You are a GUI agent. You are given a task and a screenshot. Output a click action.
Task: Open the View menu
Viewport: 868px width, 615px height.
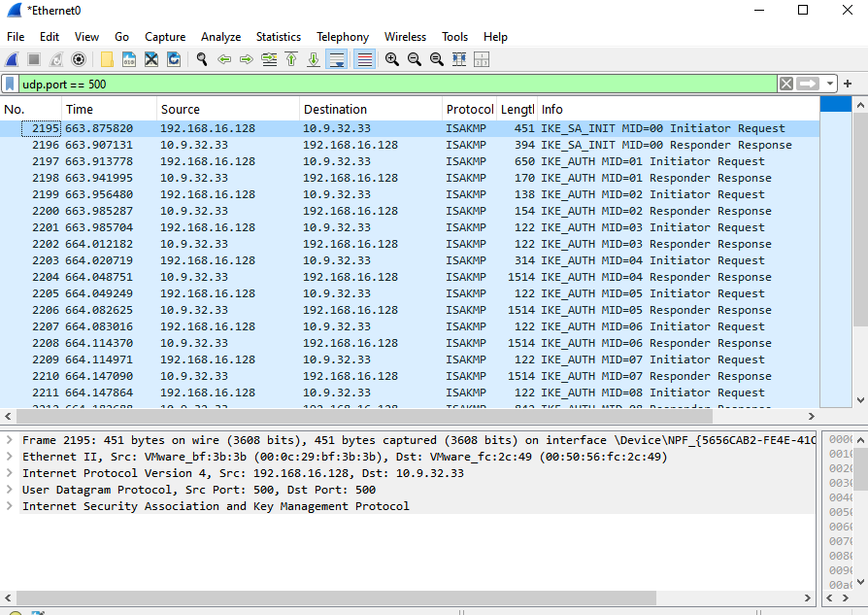[x=87, y=37]
